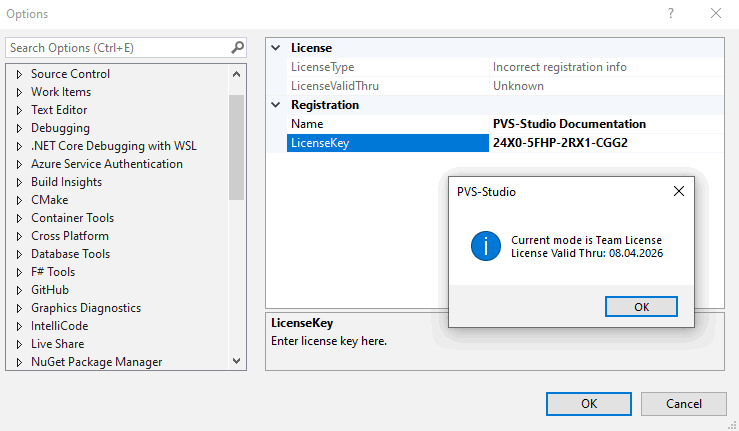Select Build Insights in options tree
This screenshot has width=739, height=431.
point(66,182)
